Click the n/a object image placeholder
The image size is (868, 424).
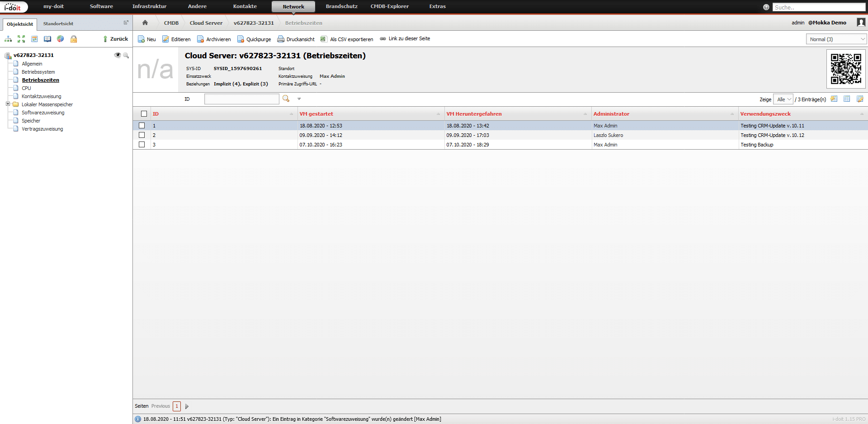coord(156,70)
